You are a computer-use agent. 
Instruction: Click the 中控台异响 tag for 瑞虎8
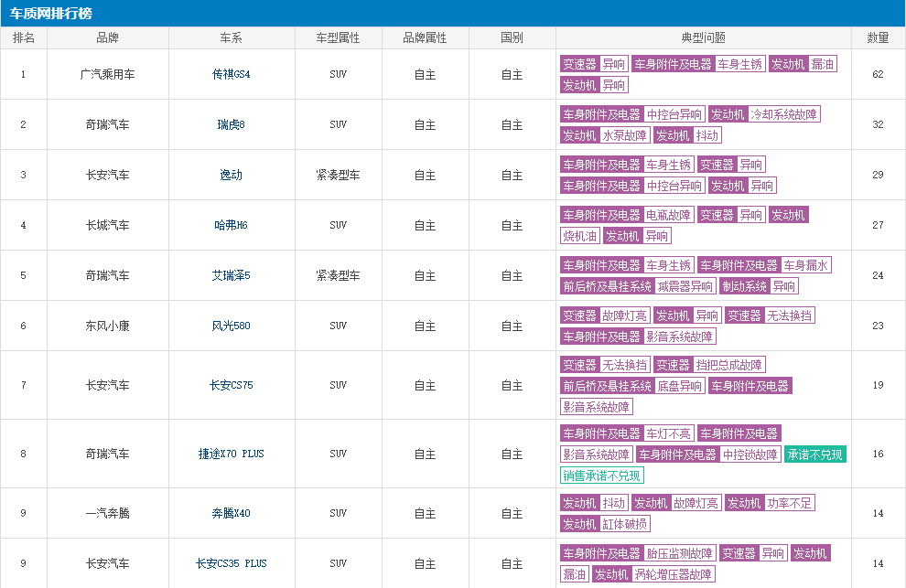[x=674, y=114]
